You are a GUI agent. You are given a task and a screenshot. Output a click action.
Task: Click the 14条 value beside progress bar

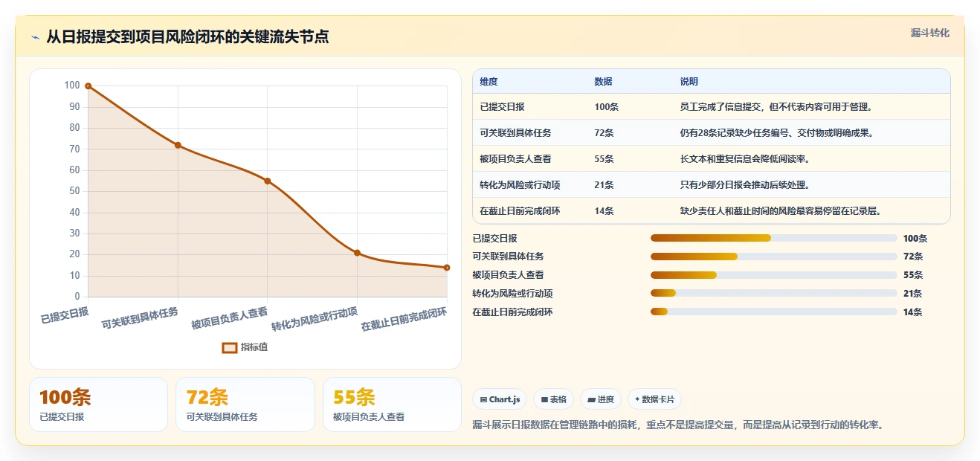pyautogui.click(x=912, y=312)
